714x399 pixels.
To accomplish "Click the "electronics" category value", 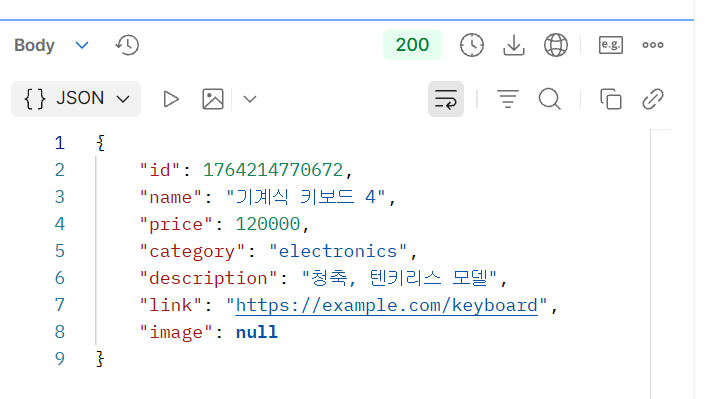I will (x=338, y=251).
